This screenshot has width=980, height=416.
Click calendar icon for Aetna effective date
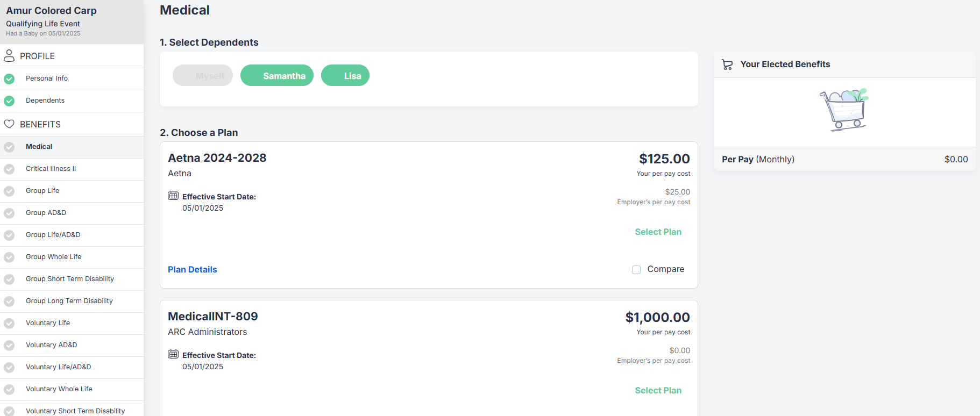click(173, 196)
